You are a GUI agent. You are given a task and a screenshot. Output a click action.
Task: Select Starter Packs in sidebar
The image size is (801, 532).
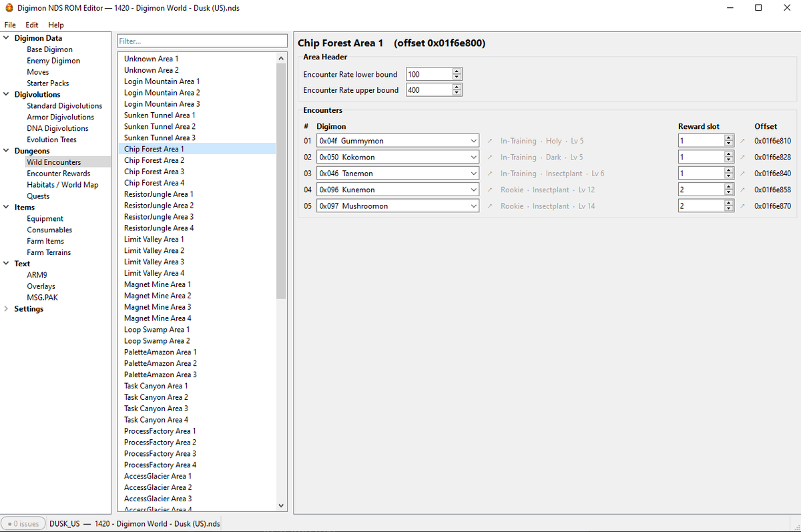(48, 83)
